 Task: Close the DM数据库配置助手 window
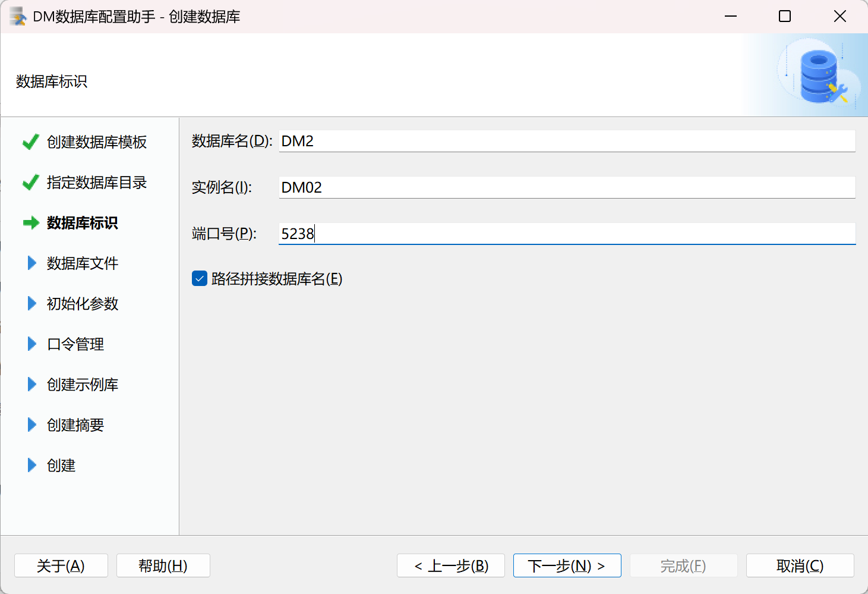(x=839, y=16)
